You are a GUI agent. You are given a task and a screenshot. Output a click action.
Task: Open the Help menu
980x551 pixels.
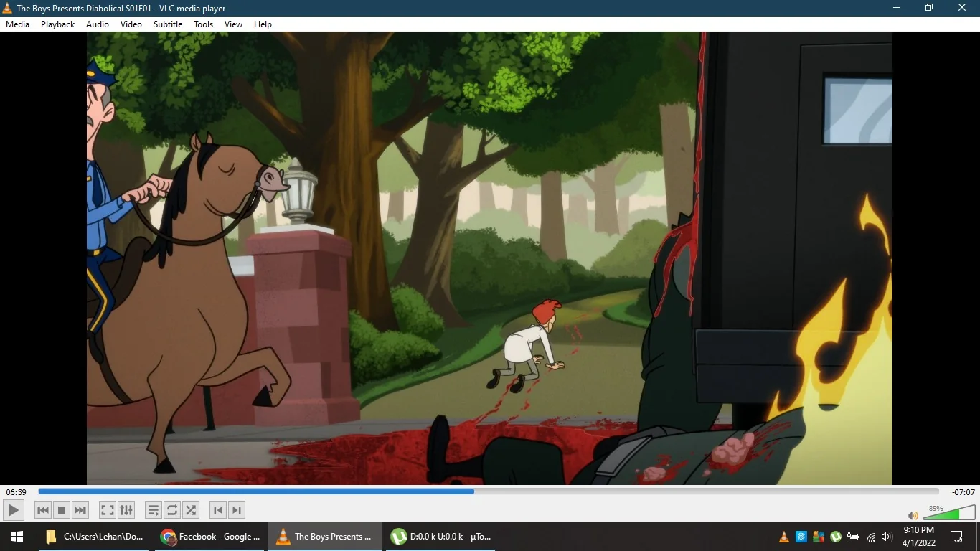[263, 24]
